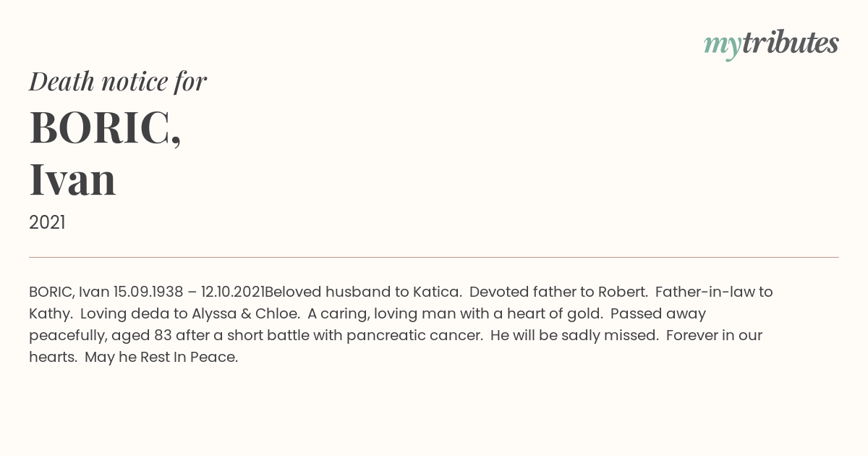Click the birth date 15.09.1938
Viewport: 868px width, 456px height.
(148, 292)
